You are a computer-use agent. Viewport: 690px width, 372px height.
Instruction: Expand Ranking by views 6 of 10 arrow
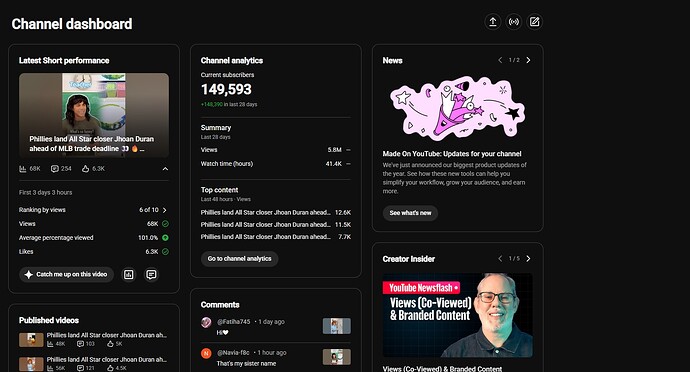(x=165, y=210)
